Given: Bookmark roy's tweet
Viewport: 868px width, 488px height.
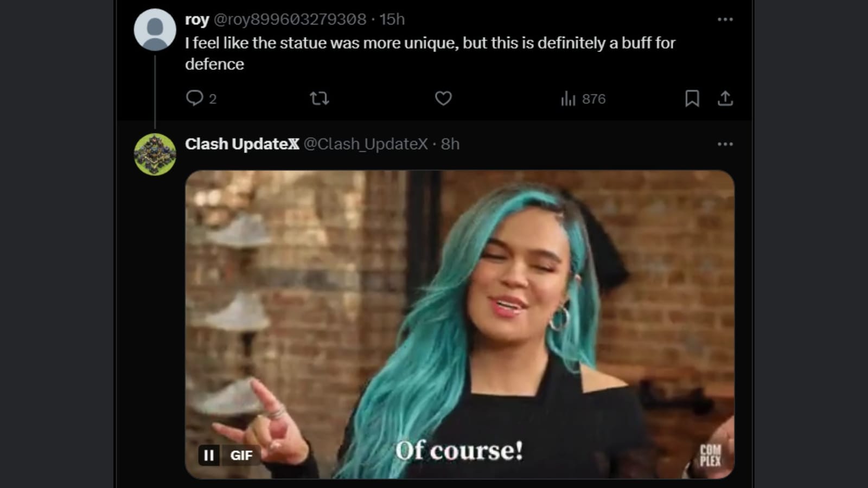Looking at the screenshot, I should point(692,98).
